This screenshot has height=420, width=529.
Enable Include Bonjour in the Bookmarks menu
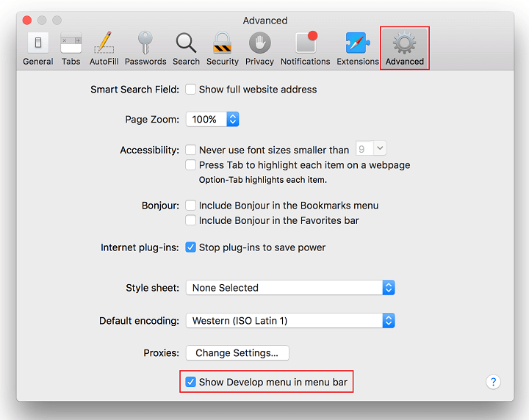[190, 206]
